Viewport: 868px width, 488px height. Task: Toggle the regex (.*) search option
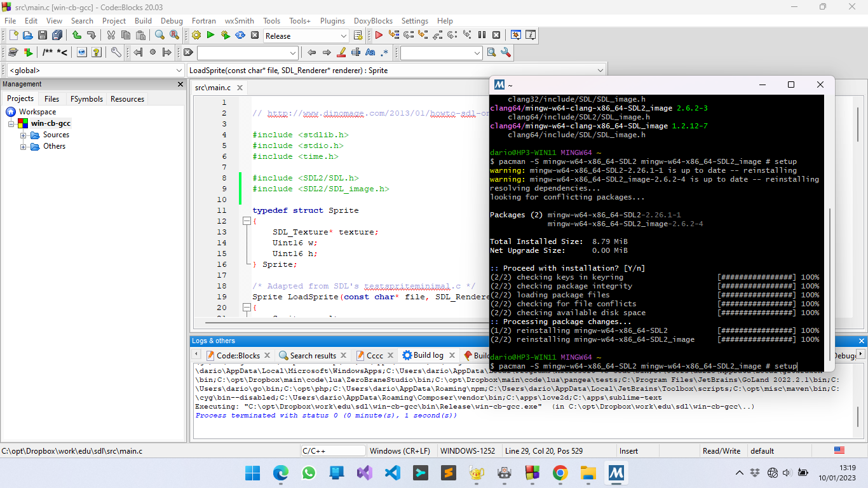click(384, 53)
